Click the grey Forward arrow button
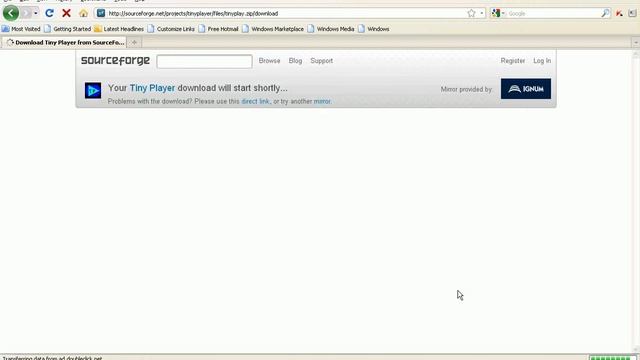Viewport: 640px width, 360px height. pyautogui.click(x=27, y=13)
